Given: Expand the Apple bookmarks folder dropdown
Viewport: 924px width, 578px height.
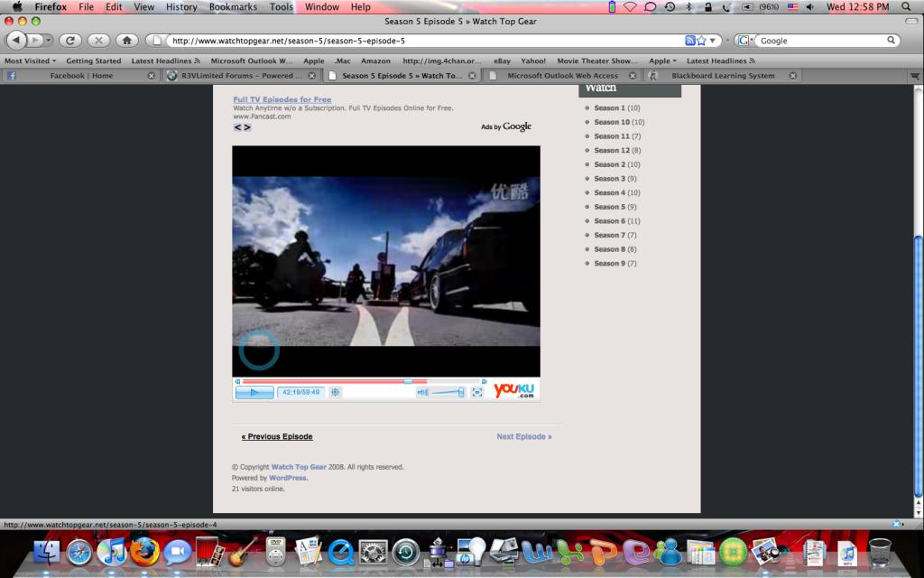Looking at the screenshot, I should pos(662,61).
